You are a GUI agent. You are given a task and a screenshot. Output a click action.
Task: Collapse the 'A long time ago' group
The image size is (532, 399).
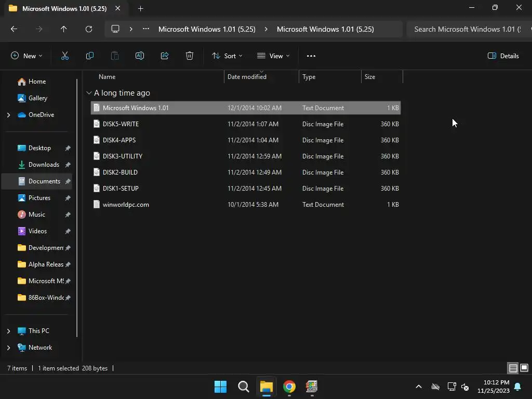89,93
